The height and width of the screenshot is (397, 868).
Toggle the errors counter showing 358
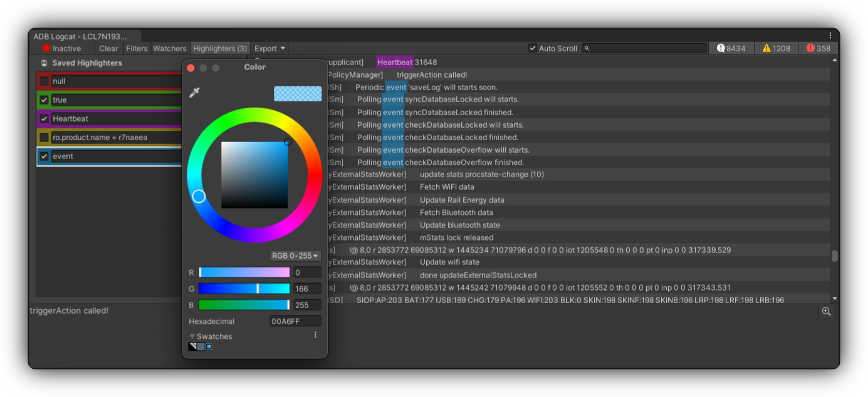[x=818, y=48]
